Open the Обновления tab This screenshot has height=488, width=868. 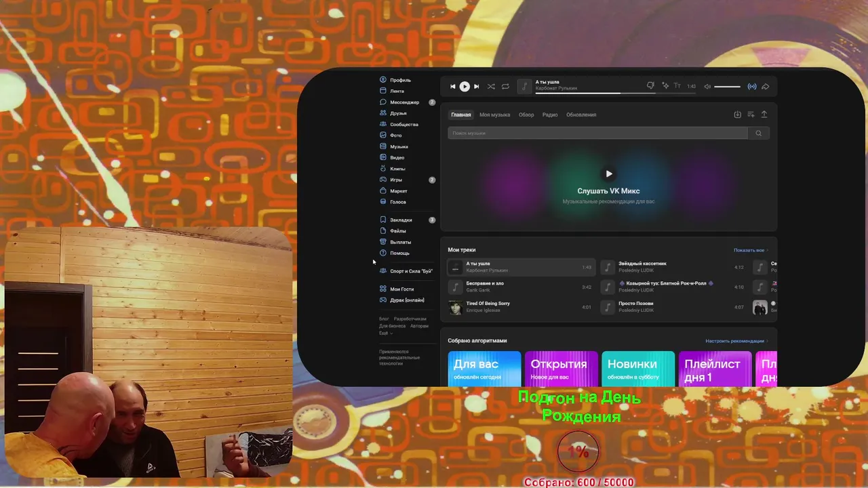(581, 115)
